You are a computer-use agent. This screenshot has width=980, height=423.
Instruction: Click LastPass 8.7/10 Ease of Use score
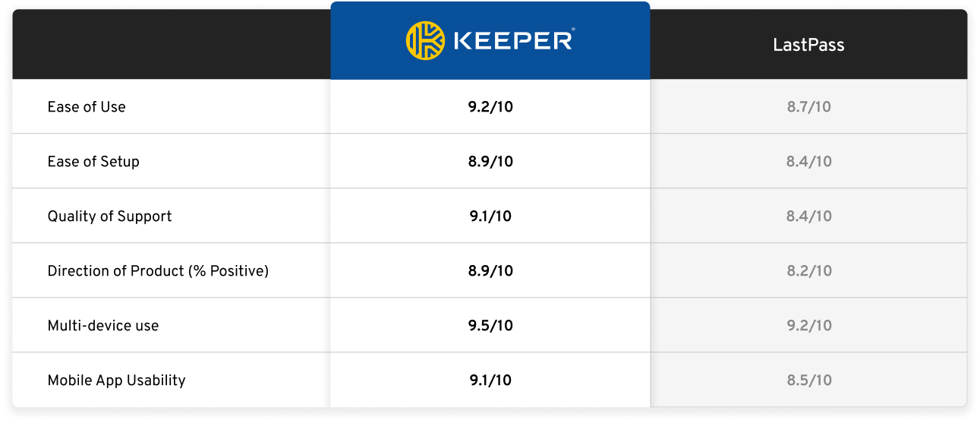(x=808, y=107)
